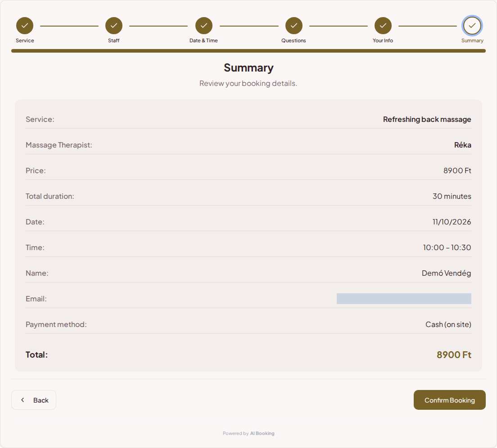Viewport: 497px width, 448px height.
Task: Click the 'Massage Therapist:' label
Action: [59, 145]
